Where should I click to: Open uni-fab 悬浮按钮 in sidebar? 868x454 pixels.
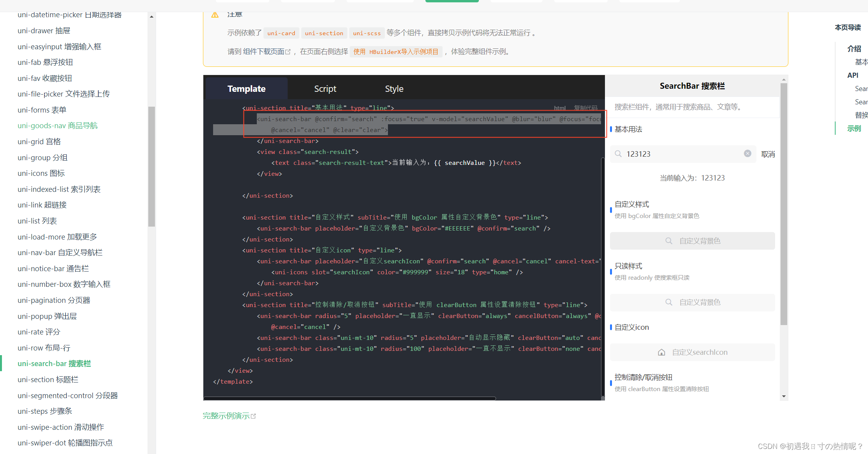(x=45, y=62)
